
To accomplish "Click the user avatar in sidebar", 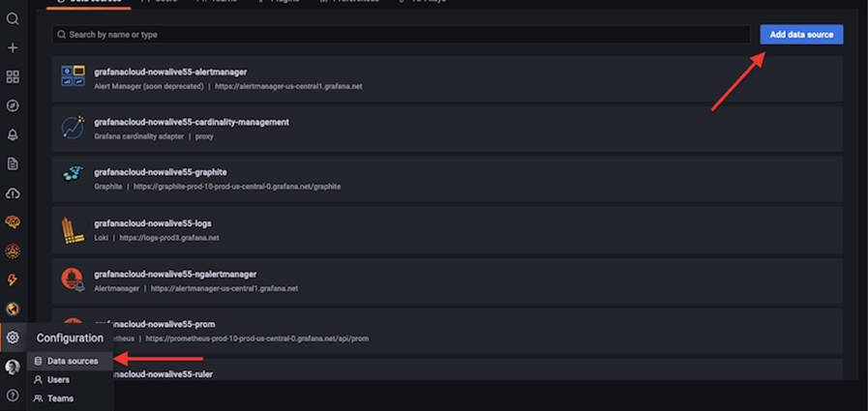I will tap(13, 367).
